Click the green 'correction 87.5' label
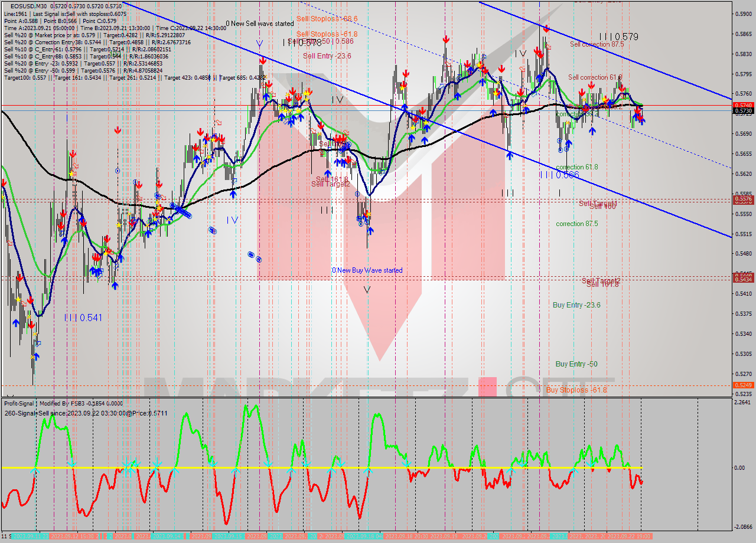This screenshot has height=543, width=756. [576, 224]
